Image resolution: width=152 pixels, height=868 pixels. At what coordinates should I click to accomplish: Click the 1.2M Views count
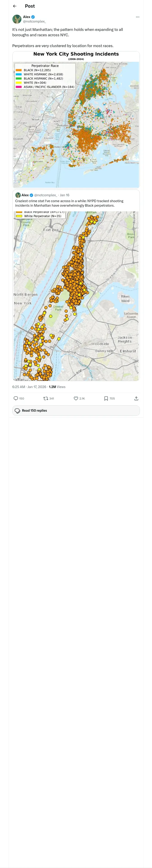pos(57,387)
